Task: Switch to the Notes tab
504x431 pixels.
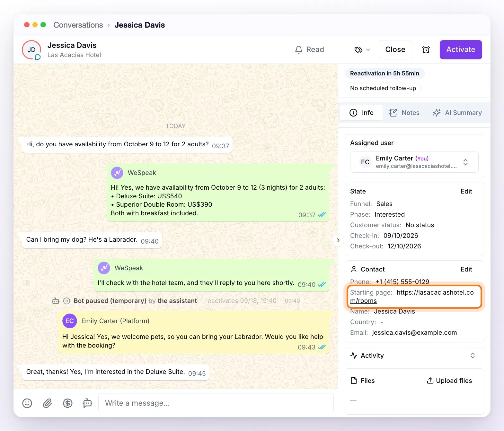Action: (x=404, y=113)
